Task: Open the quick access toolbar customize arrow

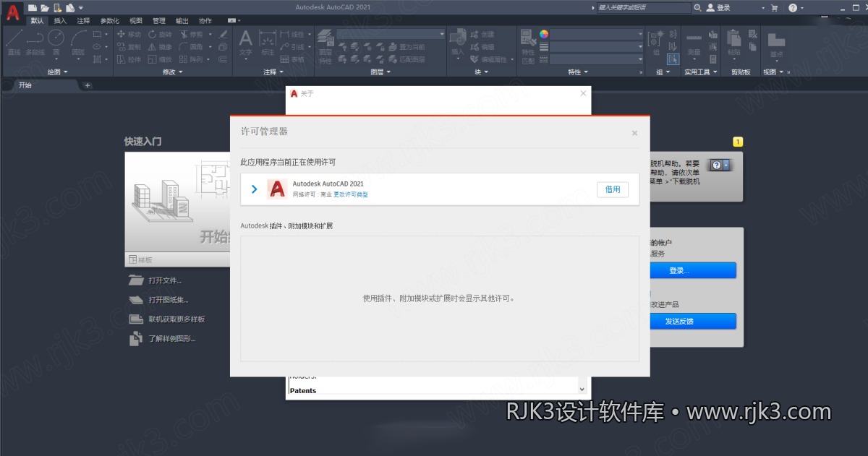Action: (x=81, y=8)
